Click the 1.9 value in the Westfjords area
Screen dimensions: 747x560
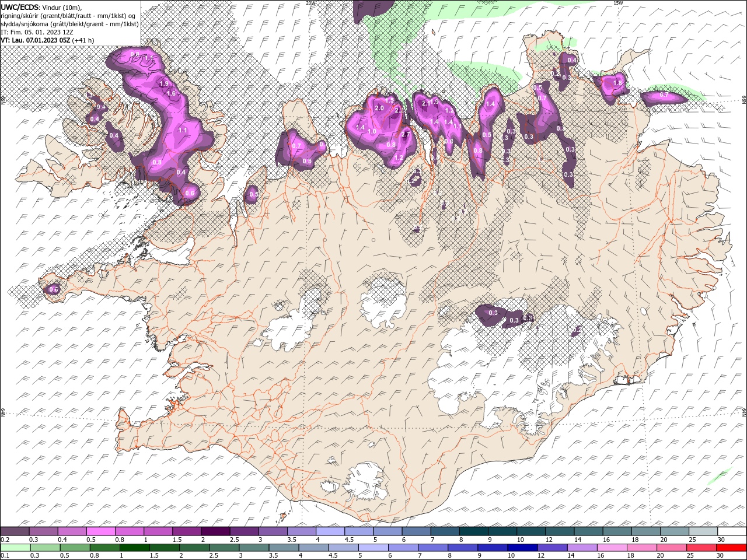point(164,84)
